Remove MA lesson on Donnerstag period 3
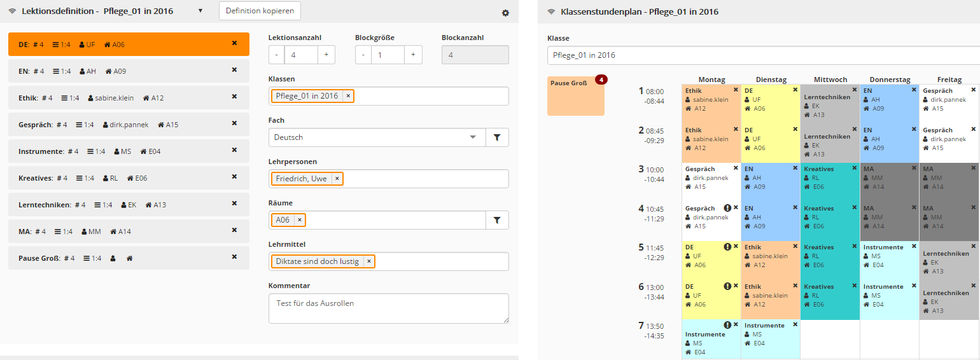980x360 pixels. 914,169
